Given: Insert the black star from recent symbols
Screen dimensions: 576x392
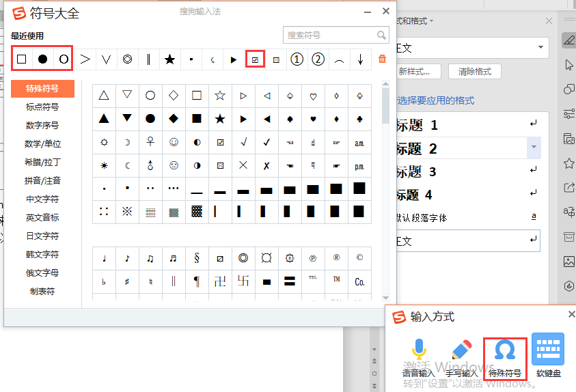Looking at the screenshot, I should (x=169, y=59).
